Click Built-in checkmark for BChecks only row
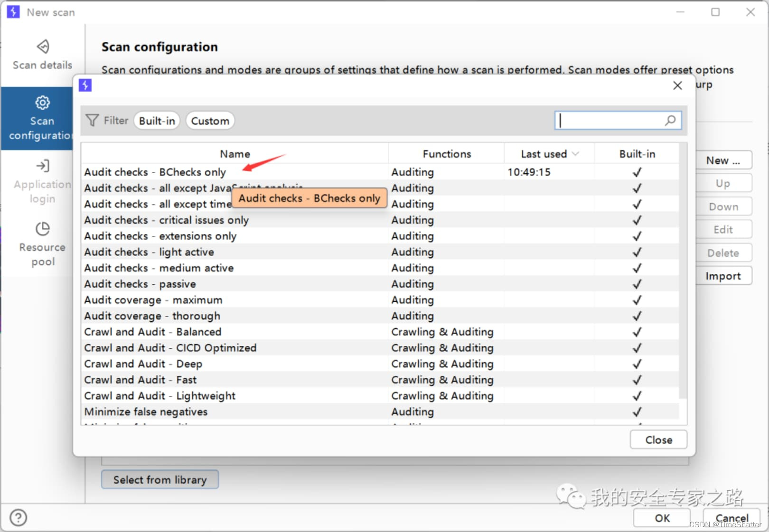The width and height of the screenshot is (769, 532). click(x=637, y=172)
